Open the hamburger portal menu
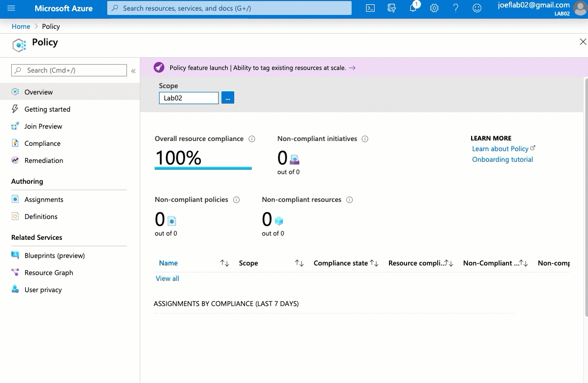 pyautogui.click(x=11, y=8)
